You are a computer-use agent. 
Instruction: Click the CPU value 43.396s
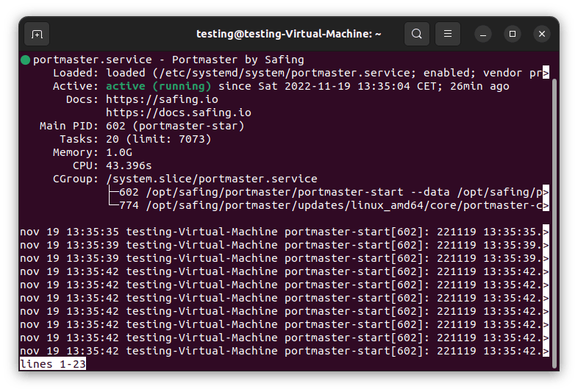click(x=129, y=166)
